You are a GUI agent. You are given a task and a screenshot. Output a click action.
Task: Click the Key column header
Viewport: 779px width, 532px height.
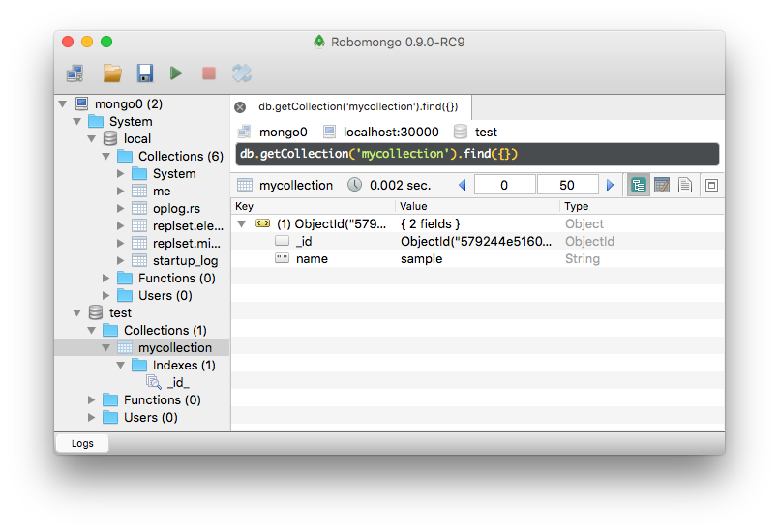[314, 206]
